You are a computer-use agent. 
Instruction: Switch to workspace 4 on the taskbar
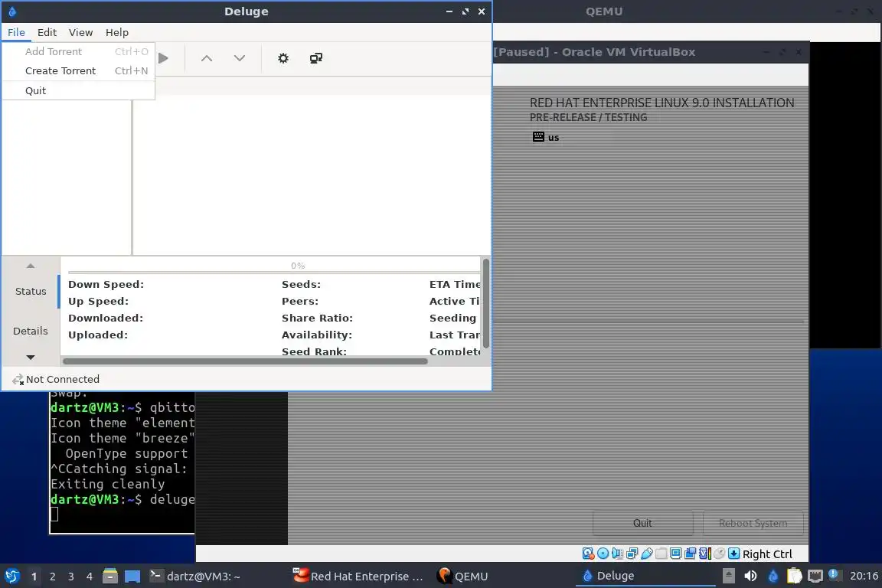click(x=90, y=577)
